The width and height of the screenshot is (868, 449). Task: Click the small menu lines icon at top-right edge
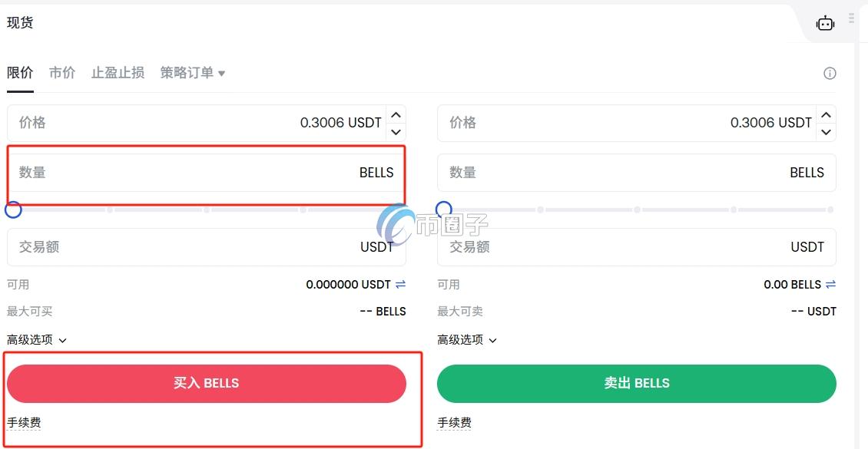click(851, 19)
